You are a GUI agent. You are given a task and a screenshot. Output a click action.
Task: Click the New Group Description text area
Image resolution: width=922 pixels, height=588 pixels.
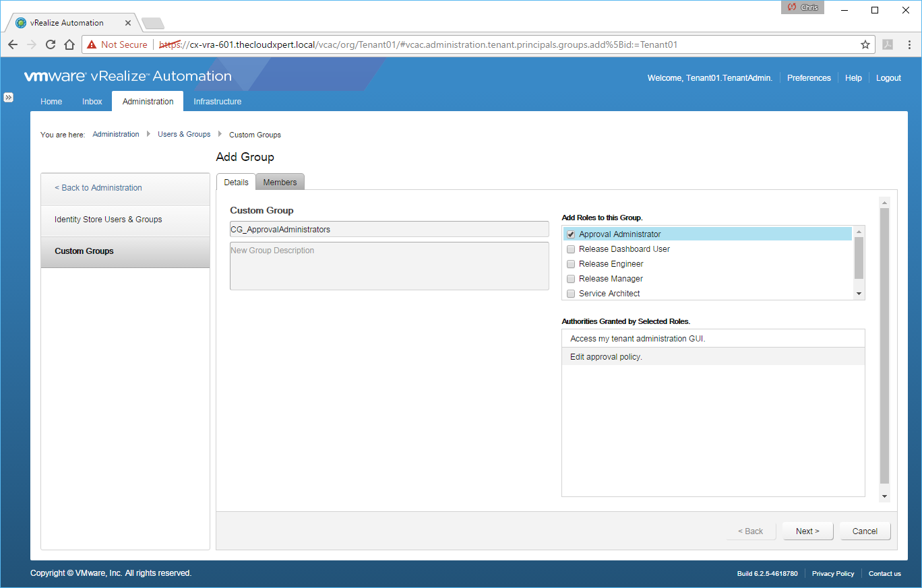pos(389,266)
